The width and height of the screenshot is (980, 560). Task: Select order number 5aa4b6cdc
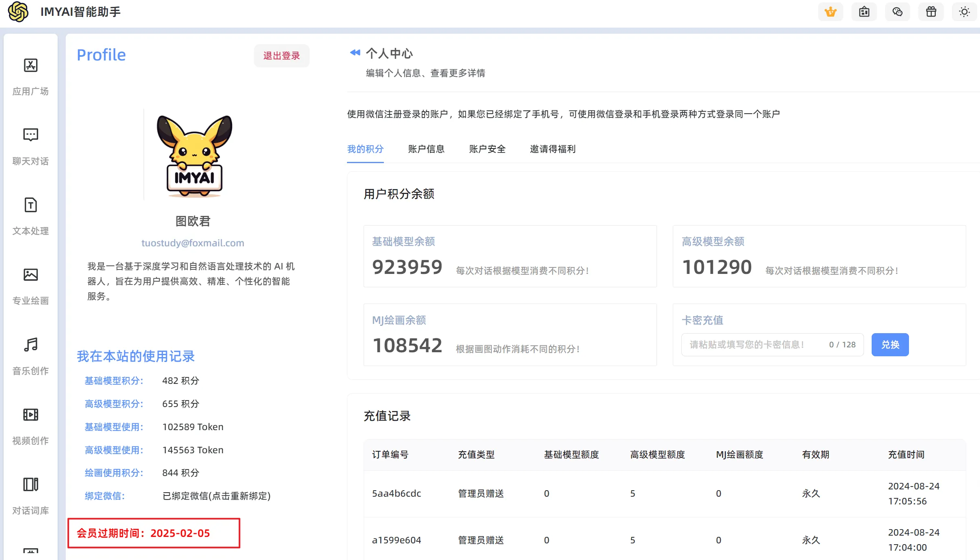pos(396,493)
